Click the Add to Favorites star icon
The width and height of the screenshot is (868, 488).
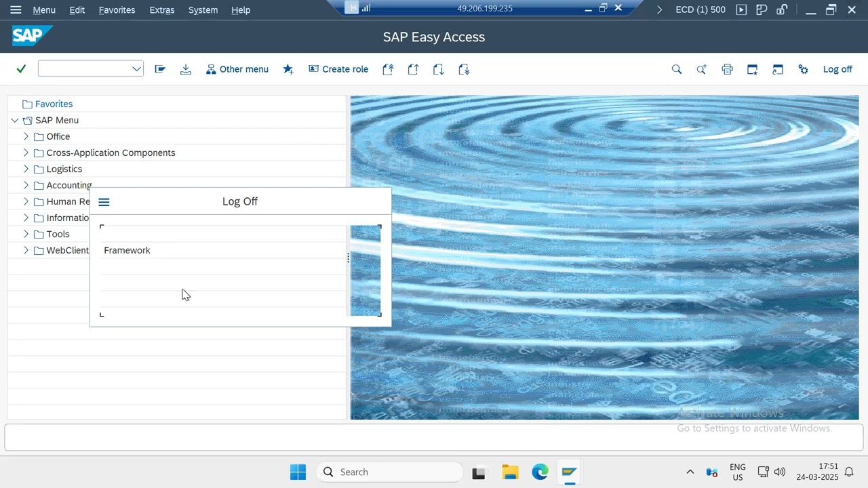[x=288, y=69]
